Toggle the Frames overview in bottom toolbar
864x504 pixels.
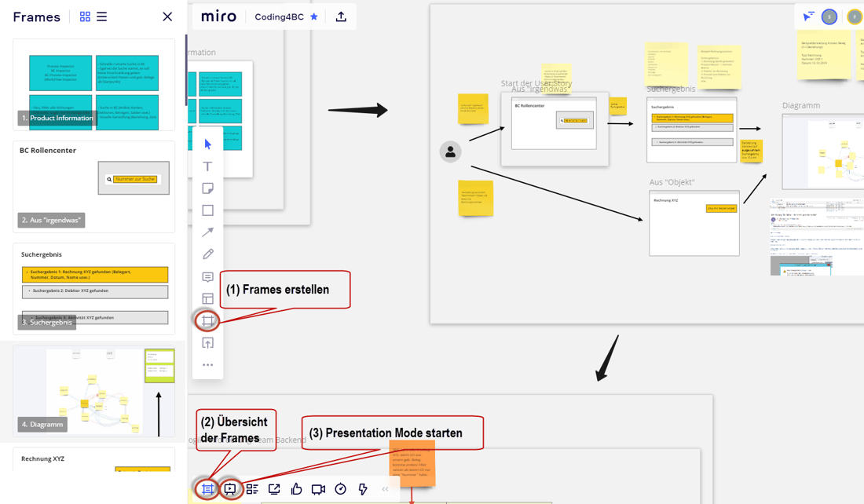207,489
